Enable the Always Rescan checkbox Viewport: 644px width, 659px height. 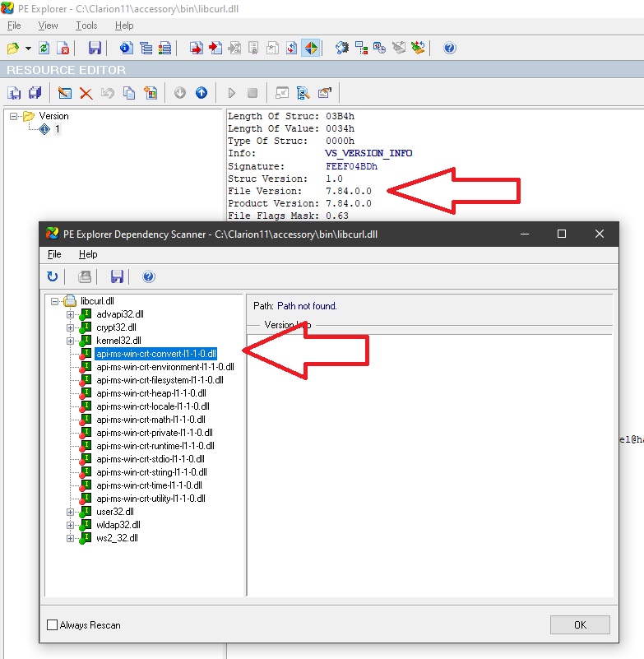coord(53,625)
